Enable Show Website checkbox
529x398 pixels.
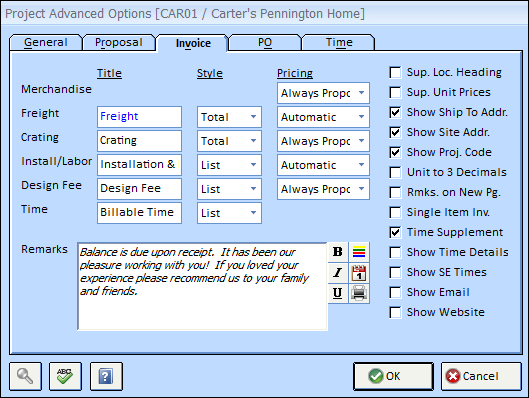click(395, 312)
